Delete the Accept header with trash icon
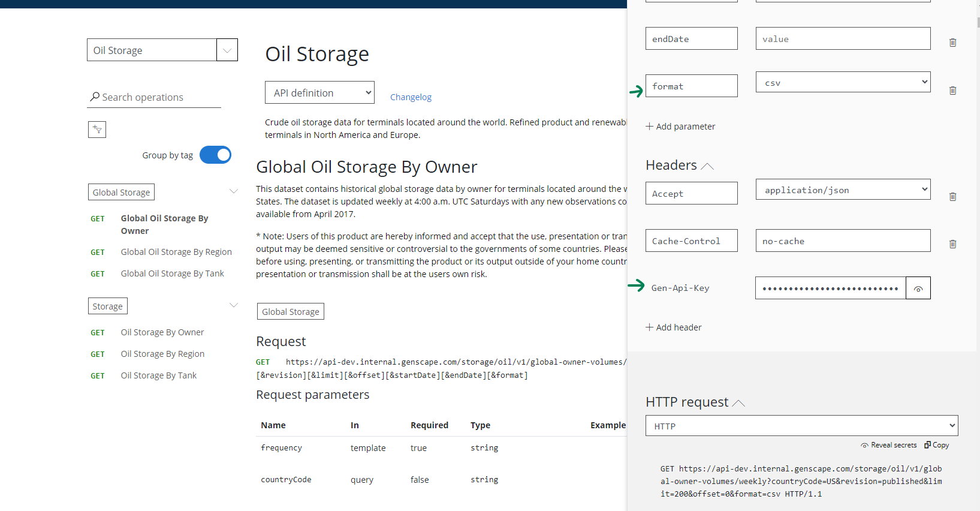 tap(952, 197)
